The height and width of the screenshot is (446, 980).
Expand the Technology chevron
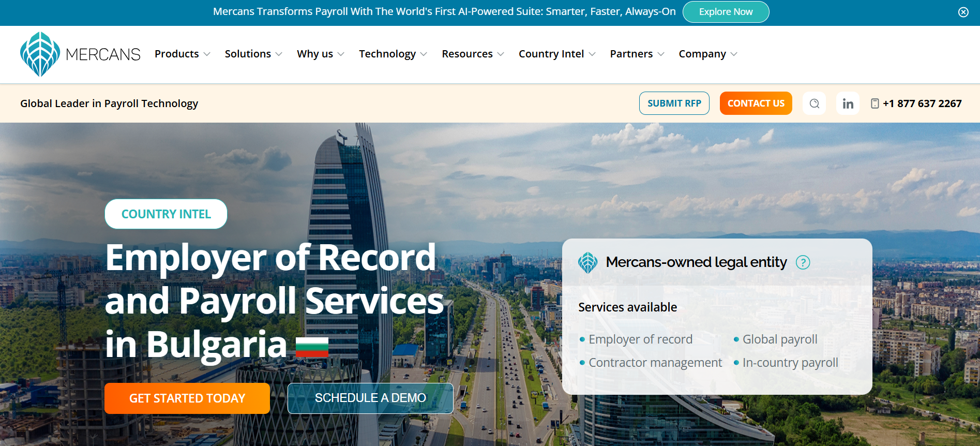tap(424, 54)
